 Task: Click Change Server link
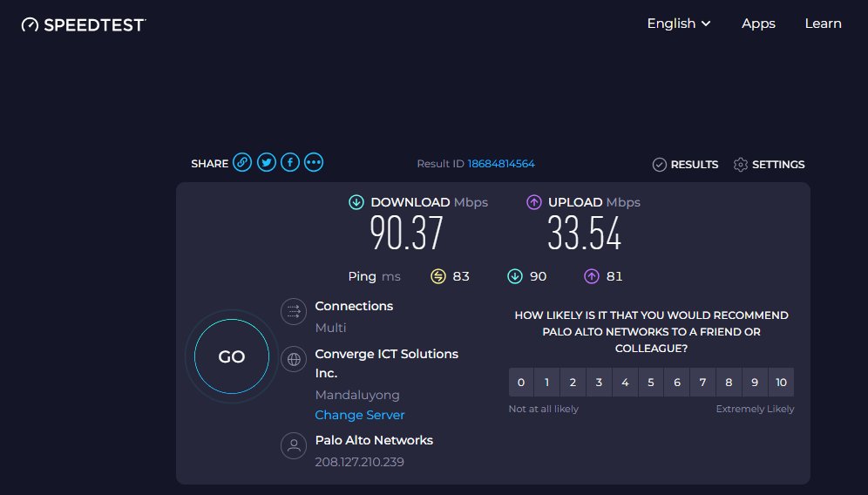click(x=360, y=415)
